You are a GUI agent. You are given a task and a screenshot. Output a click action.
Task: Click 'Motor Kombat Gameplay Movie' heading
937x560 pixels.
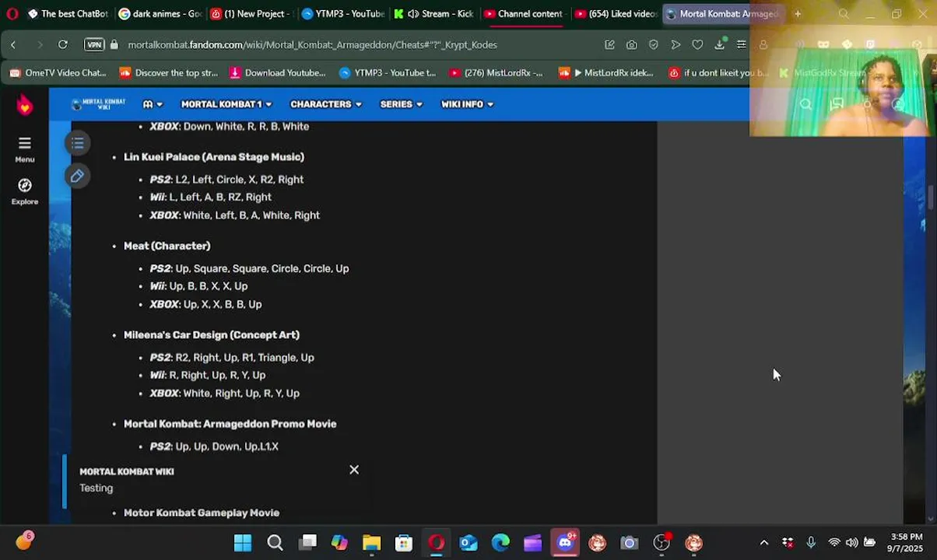pyautogui.click(x=202, y=513)
